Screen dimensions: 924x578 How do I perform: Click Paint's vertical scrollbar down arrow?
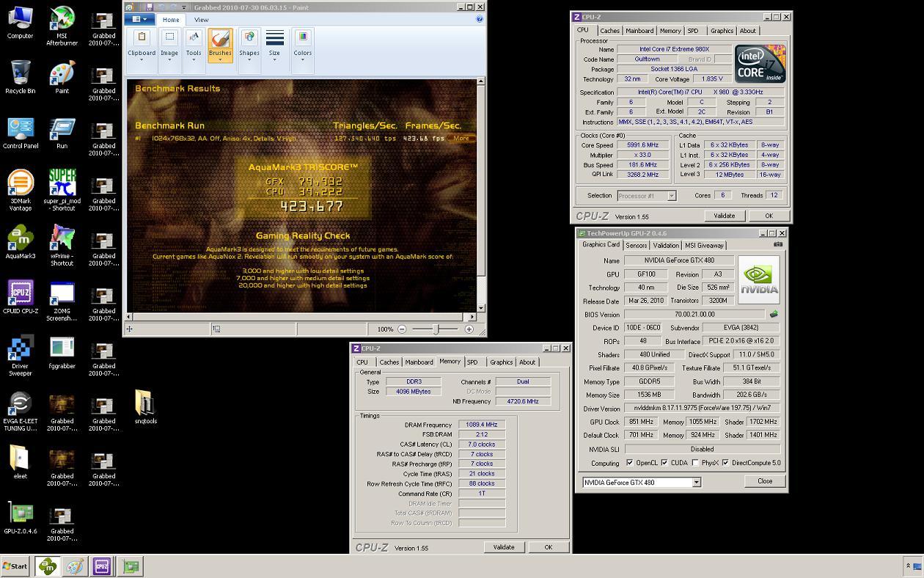pyautogui.click(x=481, y=308)
